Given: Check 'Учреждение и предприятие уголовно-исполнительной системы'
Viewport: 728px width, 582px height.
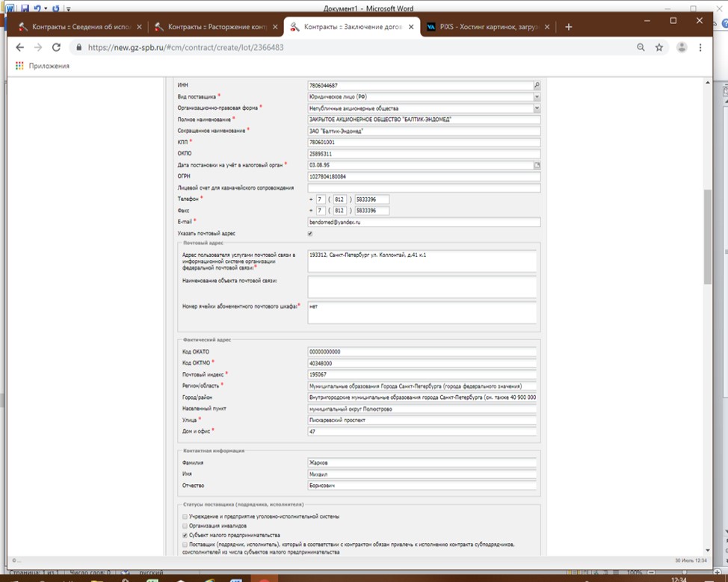Looking at the screenshot, I should (185, 516).
